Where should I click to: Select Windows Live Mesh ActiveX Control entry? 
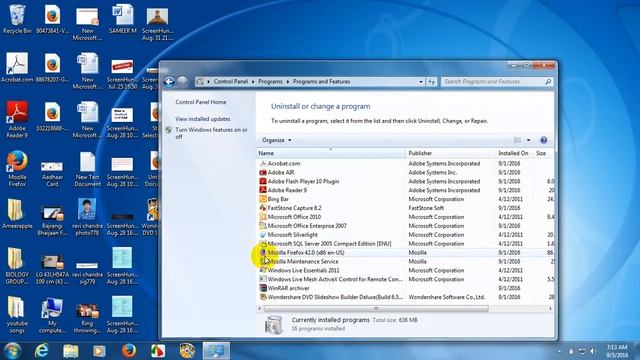[335, 280]
